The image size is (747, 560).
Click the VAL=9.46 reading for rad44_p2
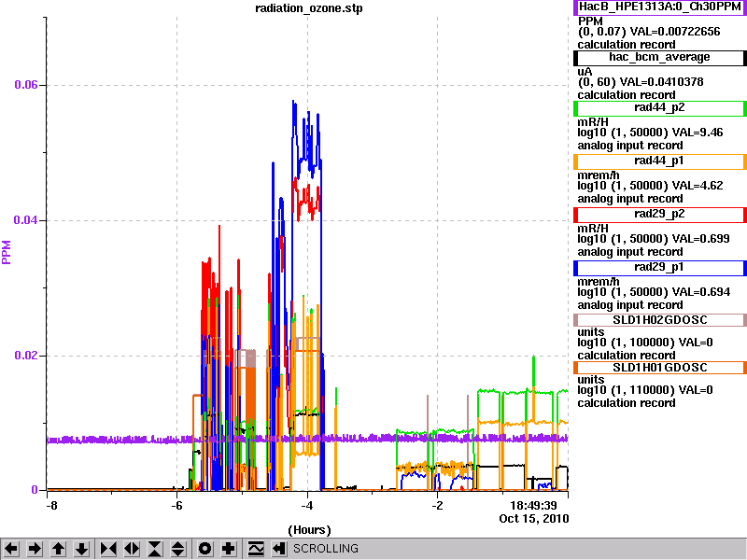pos(696,133)
